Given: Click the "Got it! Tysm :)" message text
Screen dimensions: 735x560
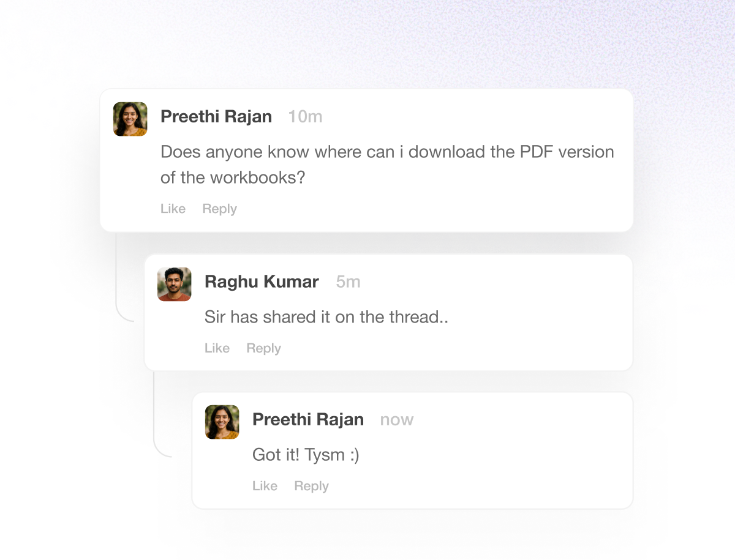Looking at the screenshot, I should (x=306, y=455).
